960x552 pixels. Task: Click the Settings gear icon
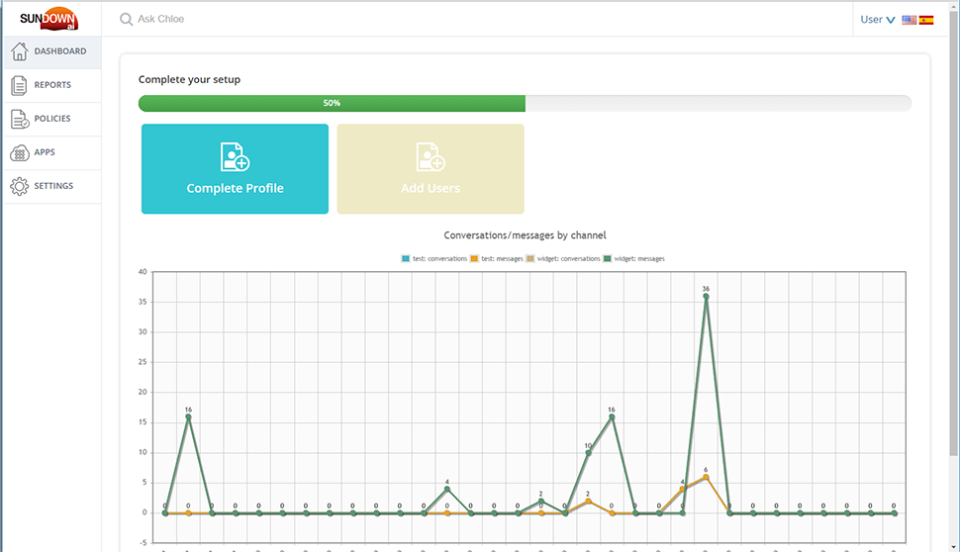[19, 186]
